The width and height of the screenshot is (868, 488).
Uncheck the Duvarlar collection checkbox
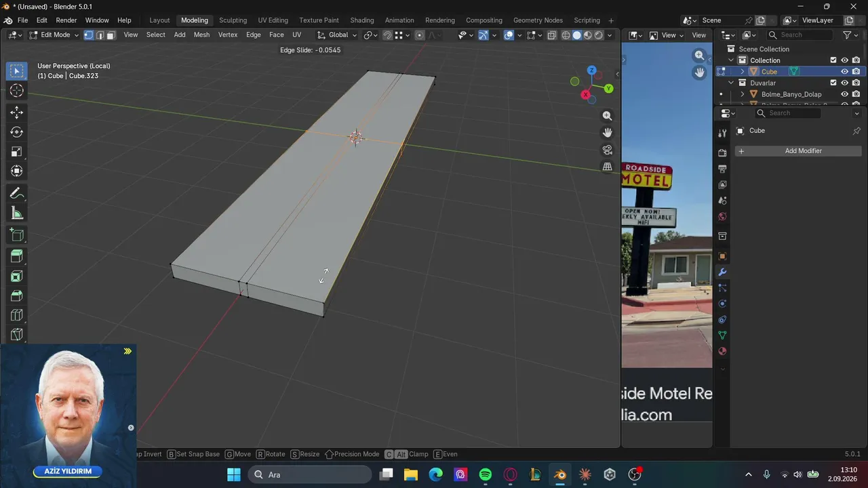833,83
